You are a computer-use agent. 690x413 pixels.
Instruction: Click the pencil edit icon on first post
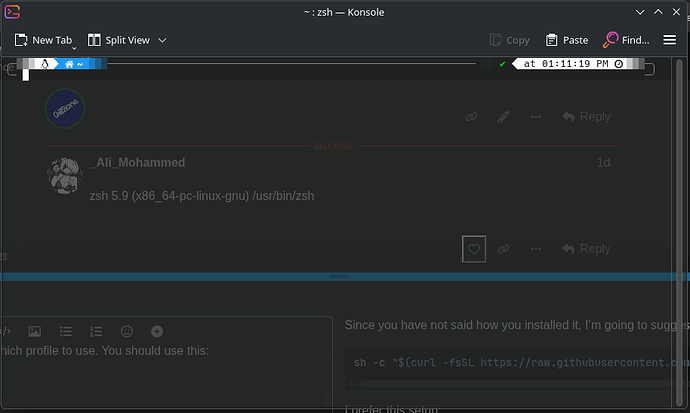pyautogui.click(x=503, y=117)
